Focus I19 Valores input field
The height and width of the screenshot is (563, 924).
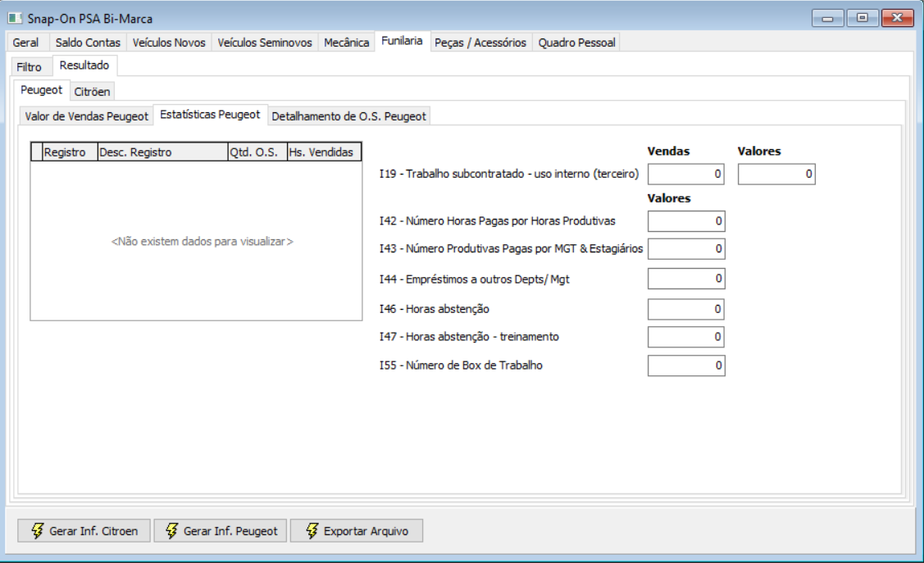(776, 175)
